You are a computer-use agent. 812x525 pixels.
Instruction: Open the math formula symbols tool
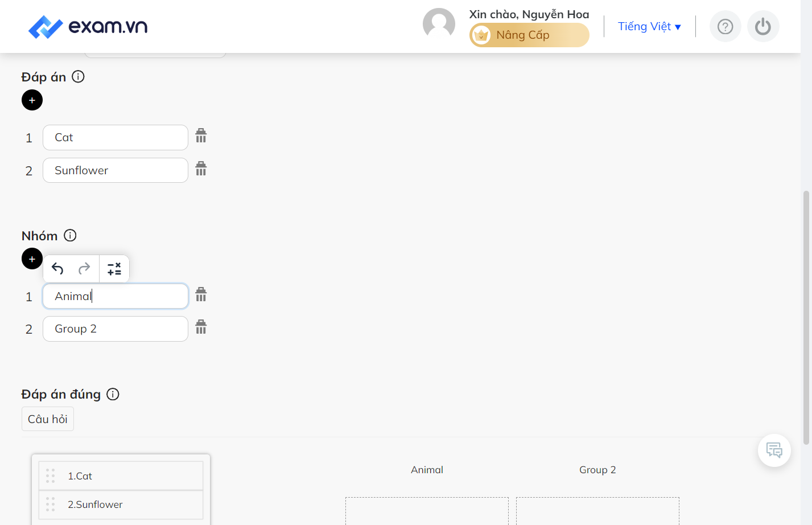[x=114, y=269]
